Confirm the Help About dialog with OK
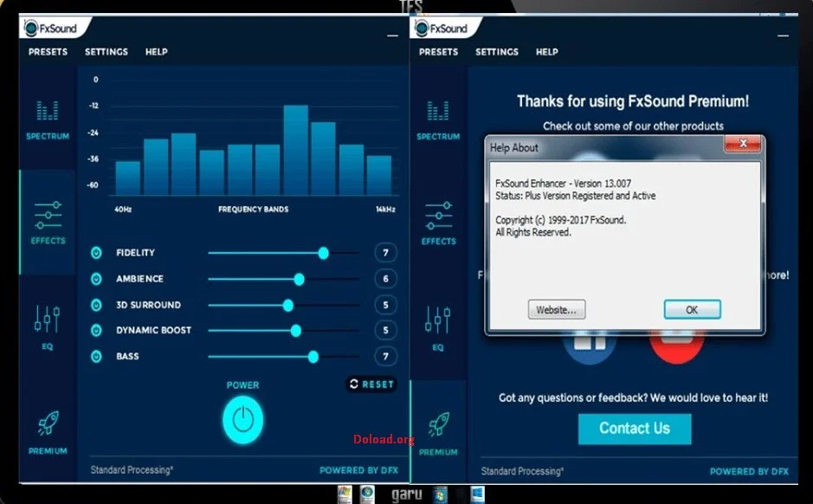 point(692,309)
